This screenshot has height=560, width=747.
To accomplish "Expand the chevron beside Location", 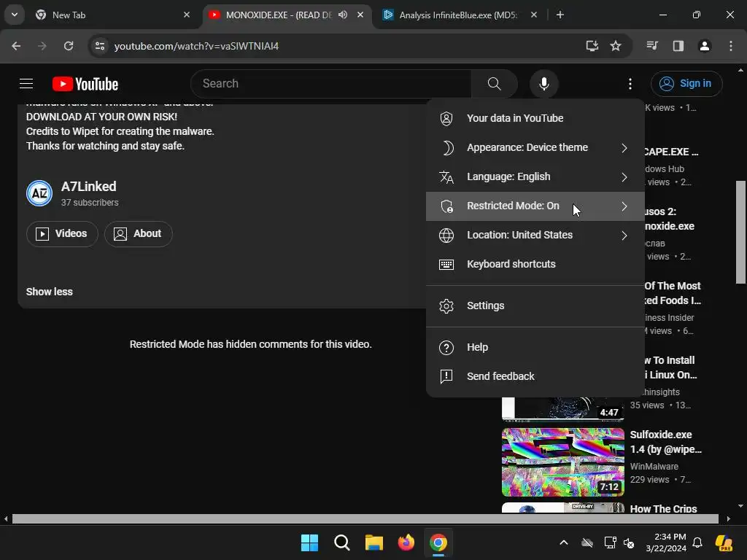I will [x=624, y=236].
